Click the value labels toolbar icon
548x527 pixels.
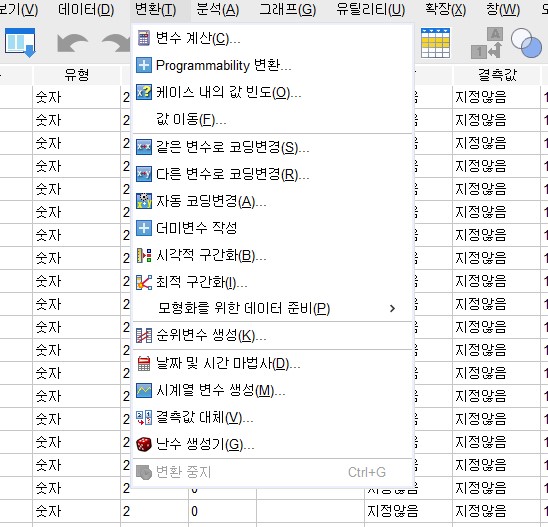487,43
